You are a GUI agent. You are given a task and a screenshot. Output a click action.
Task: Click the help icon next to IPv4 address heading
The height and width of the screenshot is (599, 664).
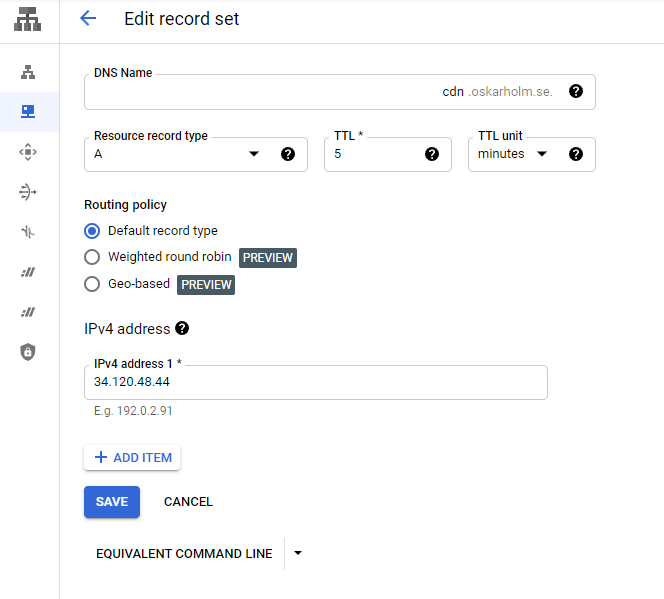click(x=182, y=328)
